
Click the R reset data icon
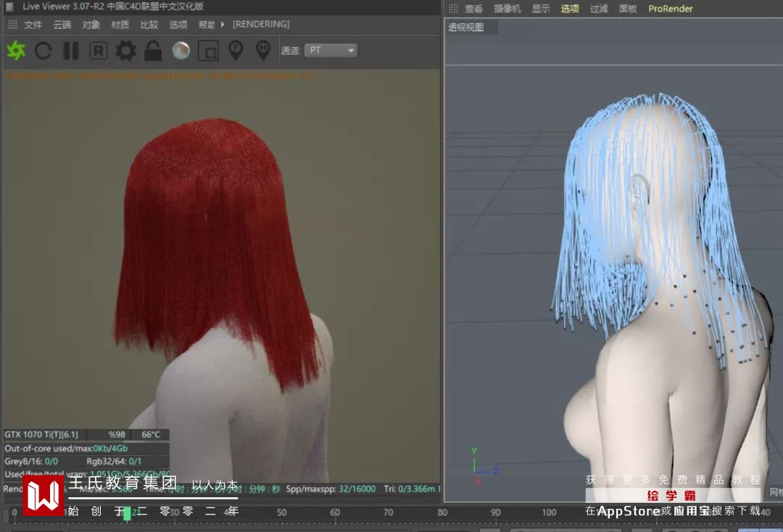99,51
